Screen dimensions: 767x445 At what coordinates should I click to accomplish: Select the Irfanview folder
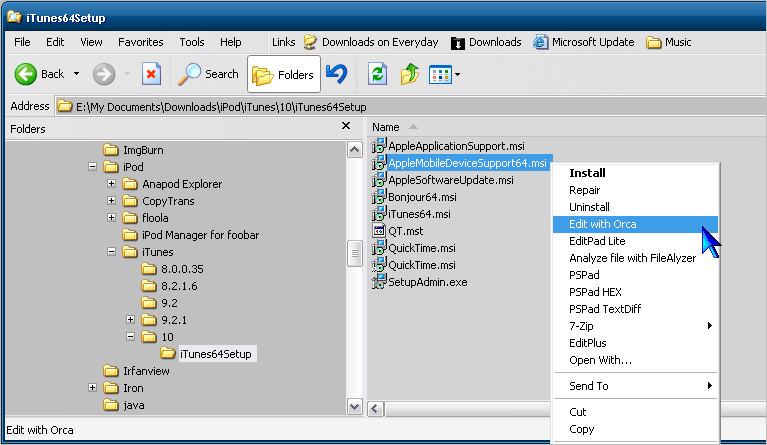pos(136,371)
